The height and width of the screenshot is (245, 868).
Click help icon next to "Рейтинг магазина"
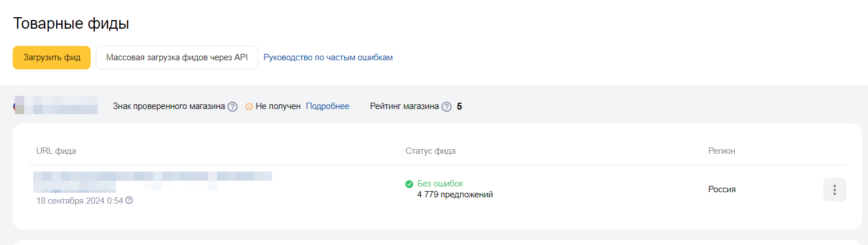point(447,107)
